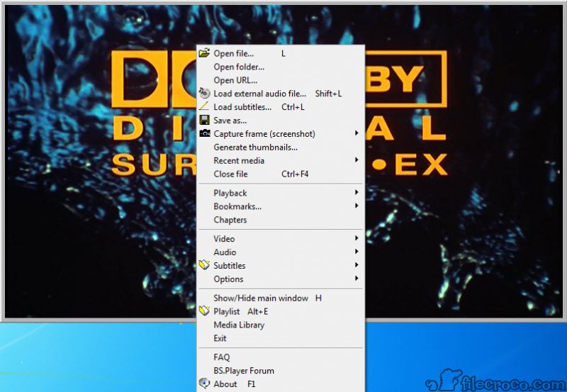Choose Generate thumbnails... menu entry

[x=255, y=147]
